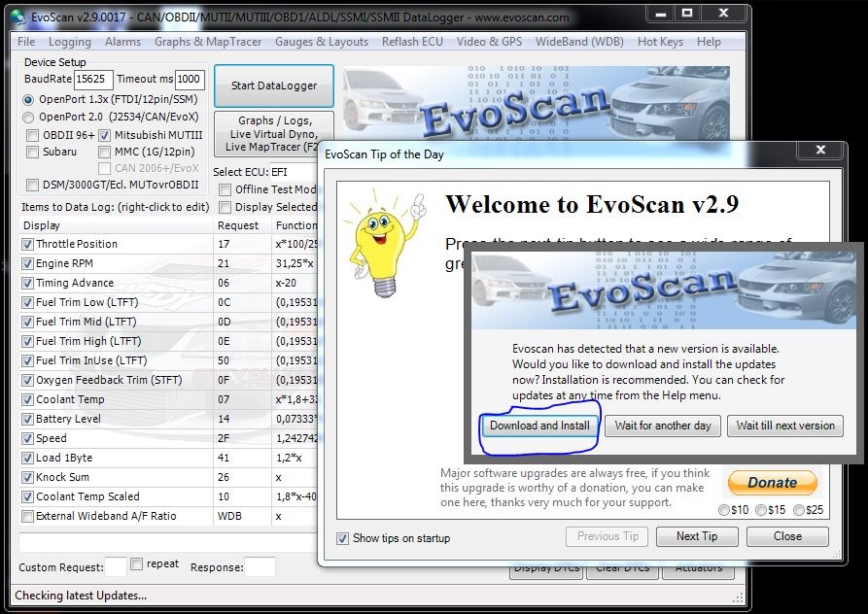Uncheck Timing Advance data item
868x614 pixels.
point(27,284)
